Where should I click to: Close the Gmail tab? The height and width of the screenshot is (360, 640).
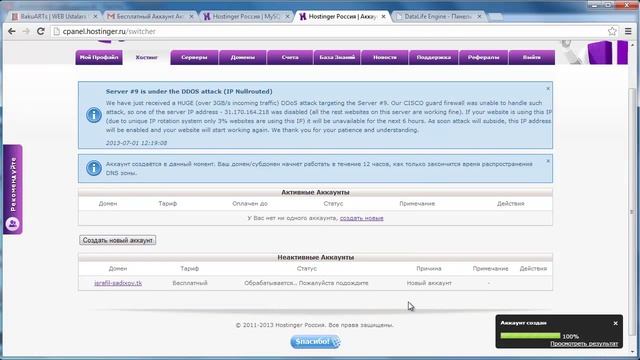191,17
